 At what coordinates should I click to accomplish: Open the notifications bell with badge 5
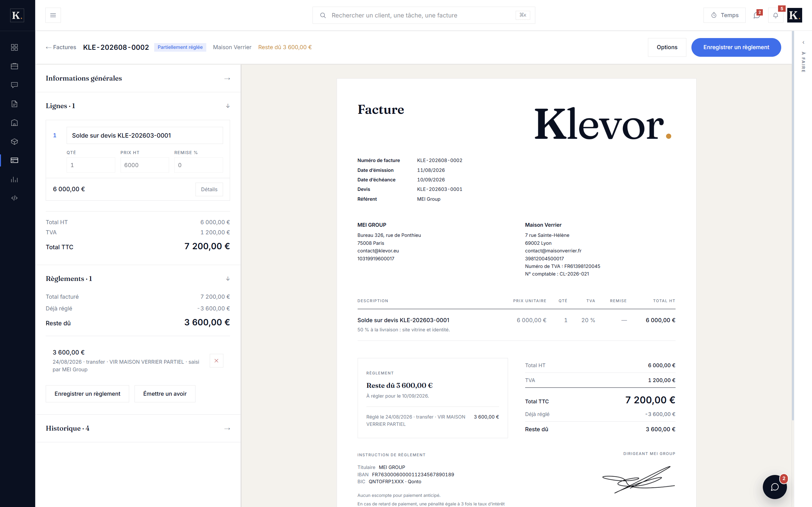point(776,15)
